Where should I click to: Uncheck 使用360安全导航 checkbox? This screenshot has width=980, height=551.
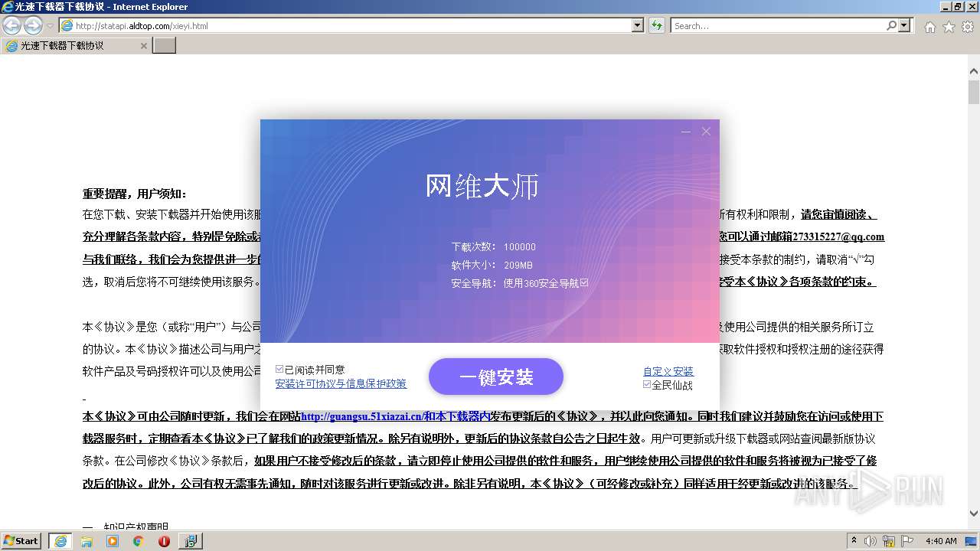coord(584,282)
